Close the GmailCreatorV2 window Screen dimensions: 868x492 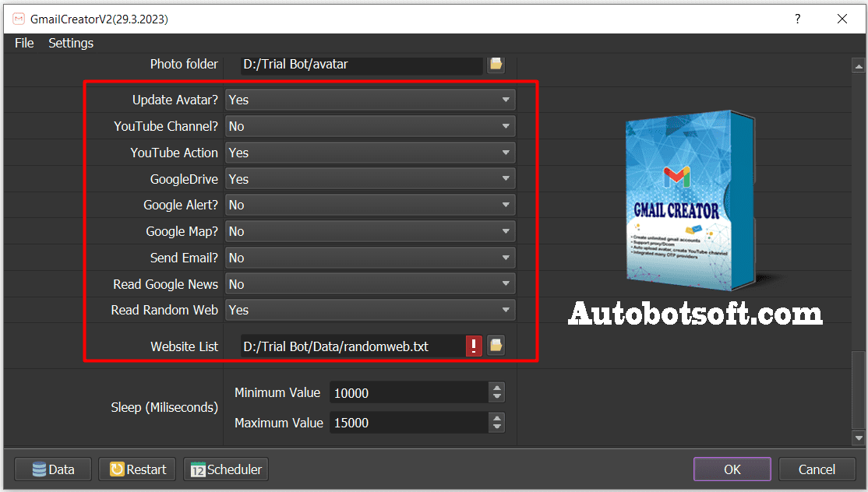point(842,19)
